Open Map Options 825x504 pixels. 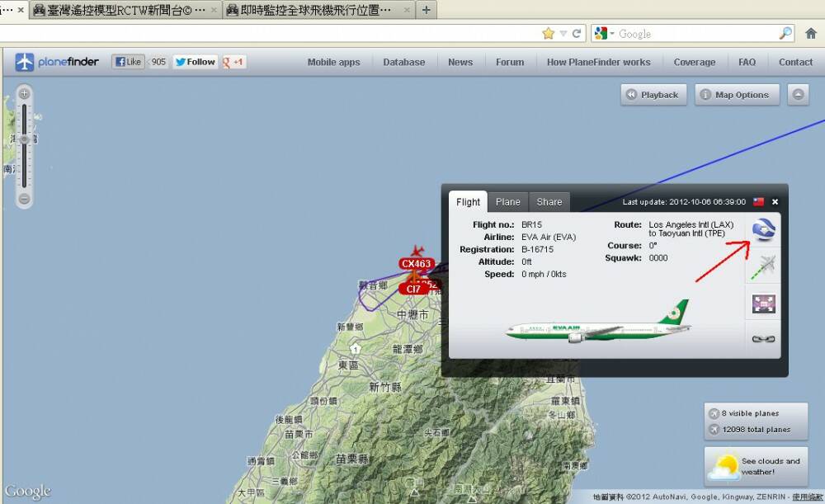(737, 95)
